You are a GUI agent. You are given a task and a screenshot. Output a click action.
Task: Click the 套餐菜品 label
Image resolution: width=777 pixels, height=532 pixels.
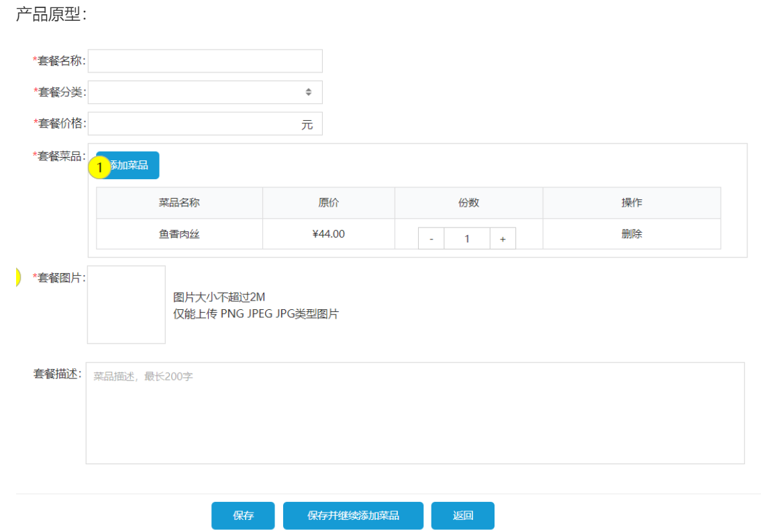(x=59, y=156)
